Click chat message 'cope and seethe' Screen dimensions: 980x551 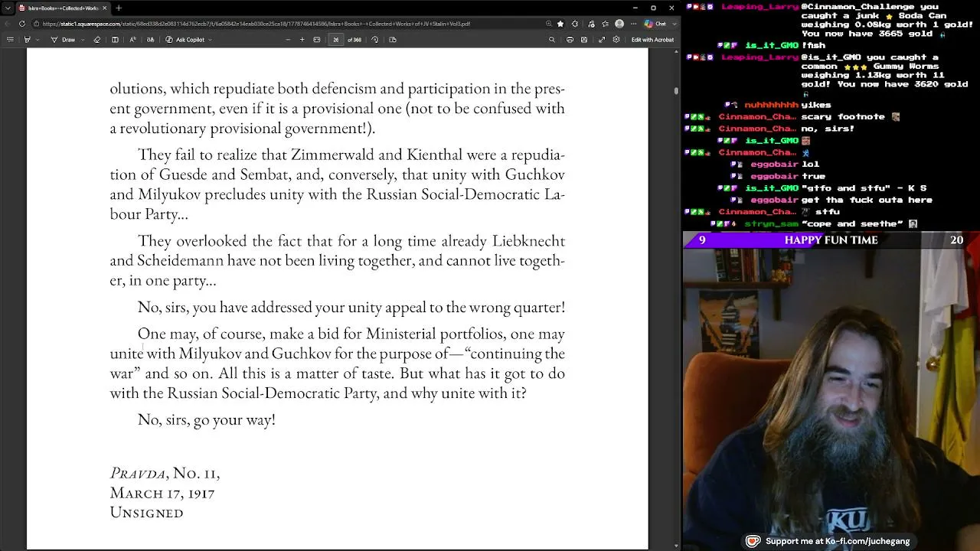point(852,224)
